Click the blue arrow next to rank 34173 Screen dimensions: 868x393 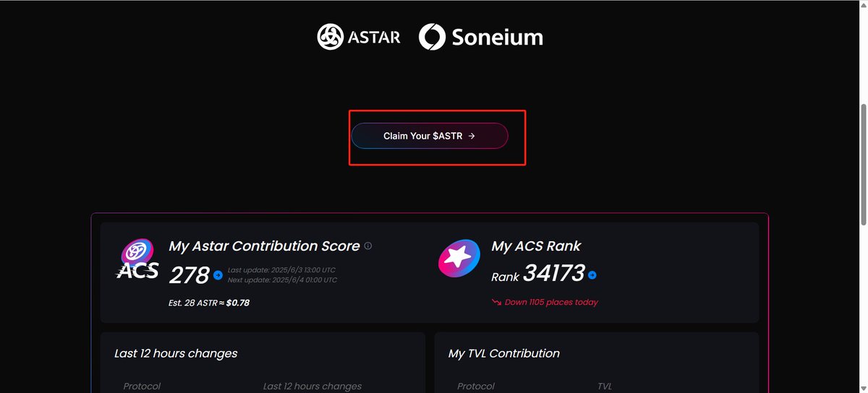(592, 275)
